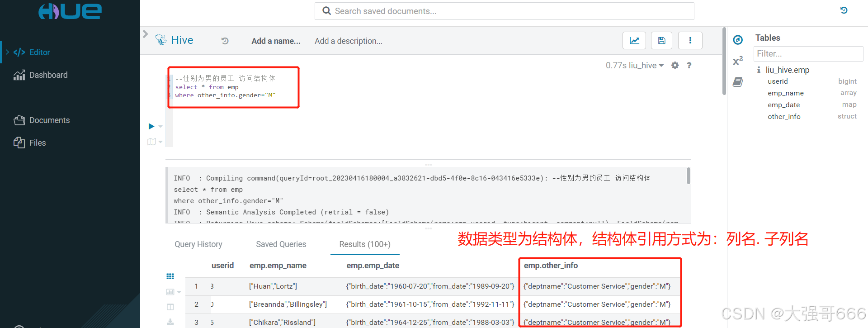Open the liu_hive database dropdown
This screenshot has width=868, height=328.
tap(646, 66)
